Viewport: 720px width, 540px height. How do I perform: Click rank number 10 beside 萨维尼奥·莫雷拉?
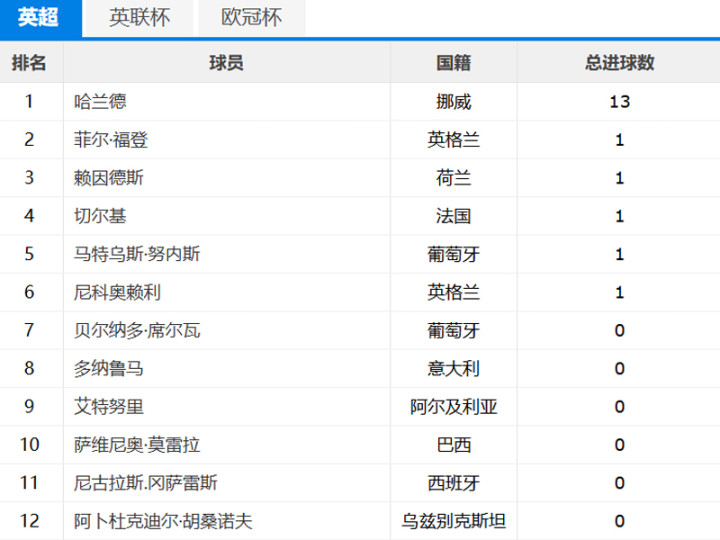click(x=29, y=444)
